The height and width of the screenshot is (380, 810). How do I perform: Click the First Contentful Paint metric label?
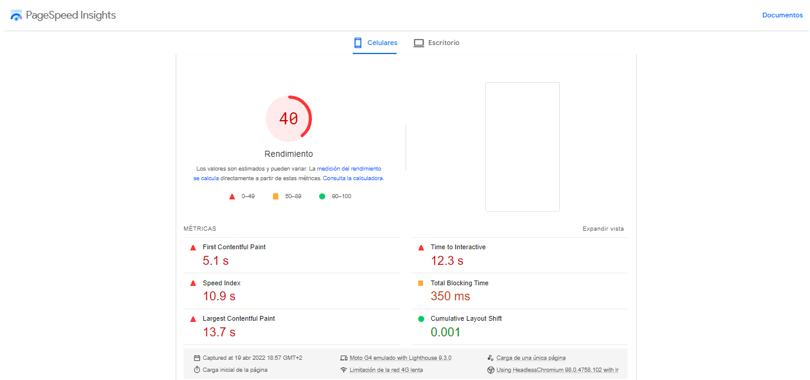[x=234, y=247]
